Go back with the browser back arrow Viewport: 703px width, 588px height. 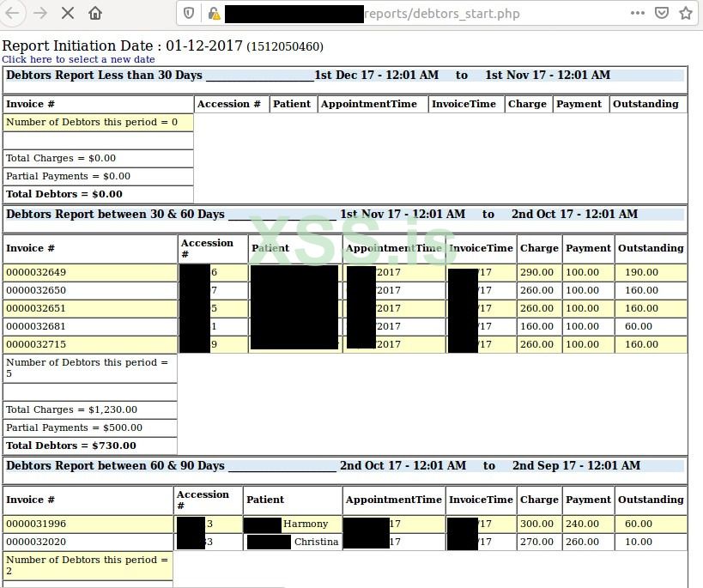(12, 13)
